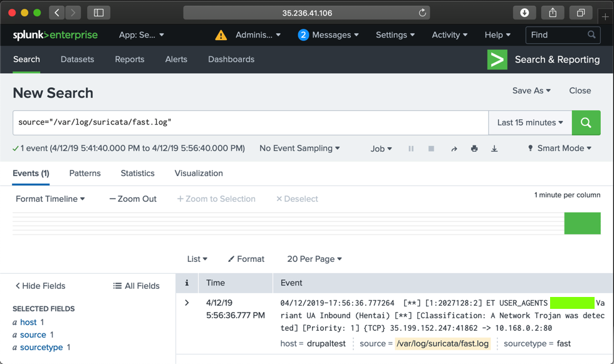Click the pause job icon
The height and width of the screenshot is (364, 614).
[x=411, y=148]
